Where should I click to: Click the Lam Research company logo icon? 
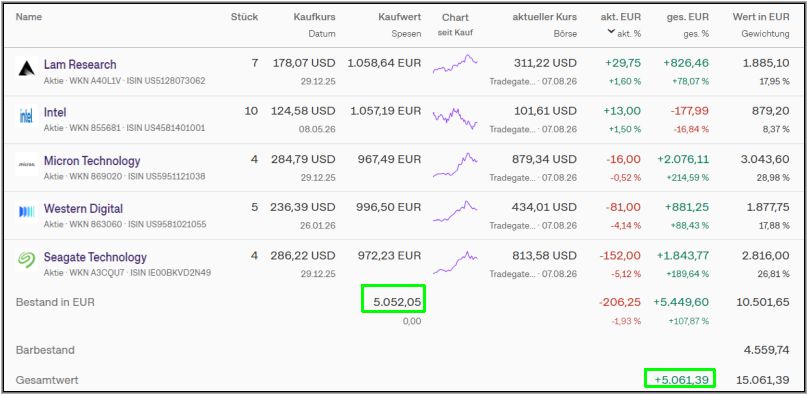[x=26, y=68]
